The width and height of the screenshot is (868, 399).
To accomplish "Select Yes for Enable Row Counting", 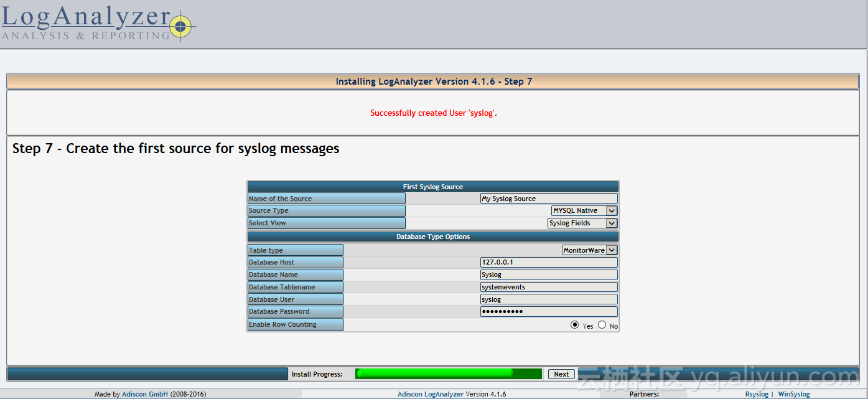I will pyautogui.click(x=574, y=325).
